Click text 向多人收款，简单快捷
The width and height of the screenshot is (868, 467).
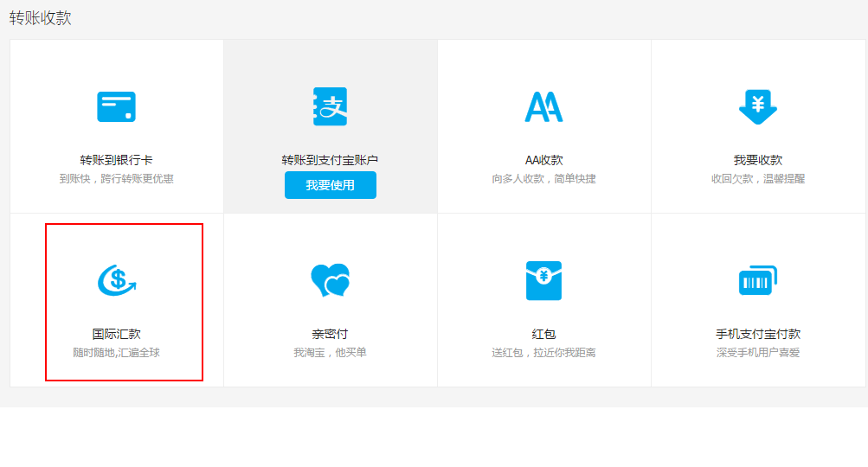pyautogui.click(x=543, y=179)
